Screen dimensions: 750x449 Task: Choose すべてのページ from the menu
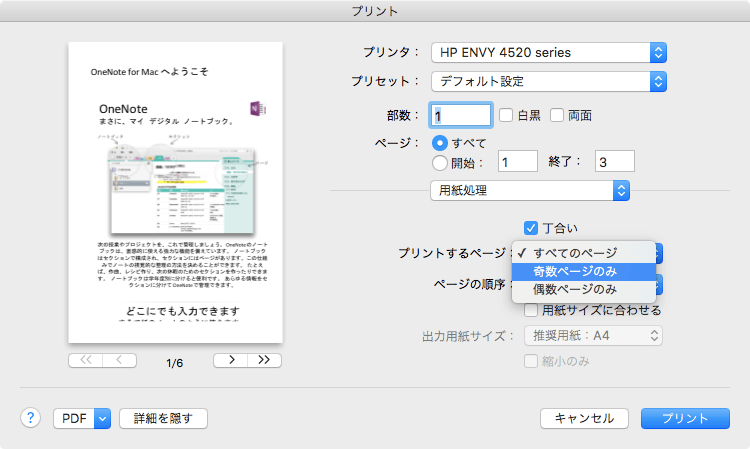[x=584, y=253]
